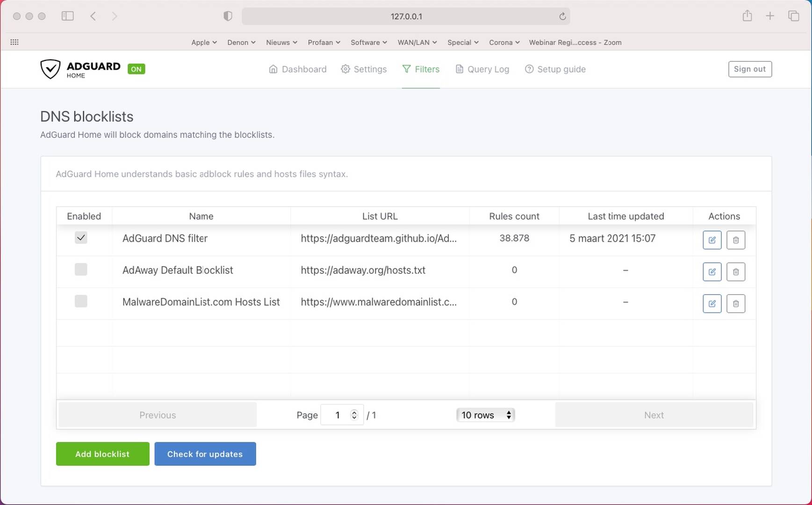The width and height of the screenshot is (812, 505).
Task: Open the Query Log tab
Action: tap(482, 69)
